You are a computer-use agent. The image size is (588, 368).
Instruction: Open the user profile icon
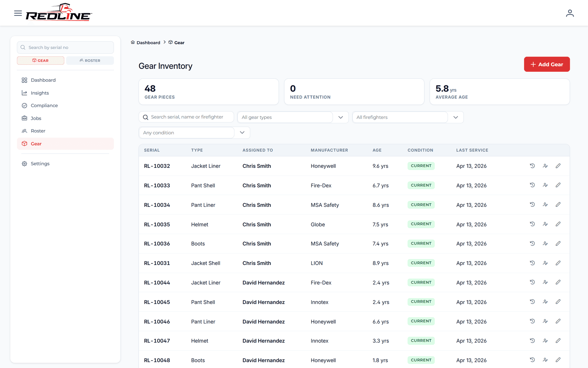click(x=570, y=13)
